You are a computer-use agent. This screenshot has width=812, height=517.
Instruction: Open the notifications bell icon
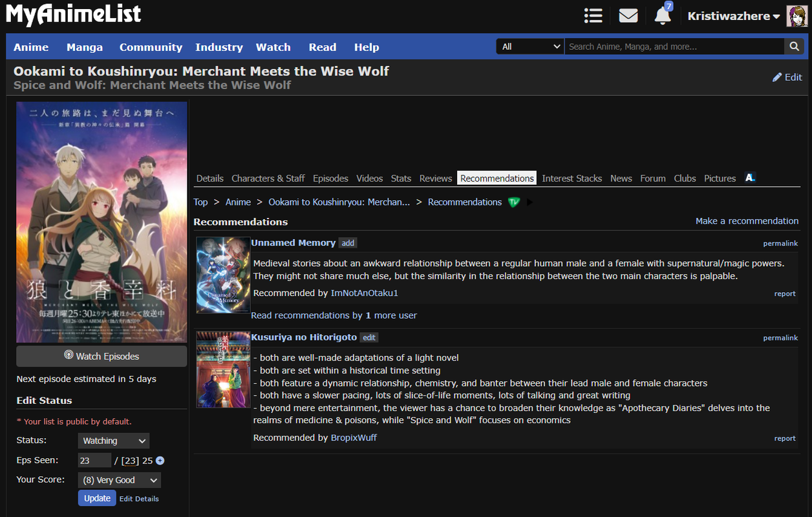point(663,16)
